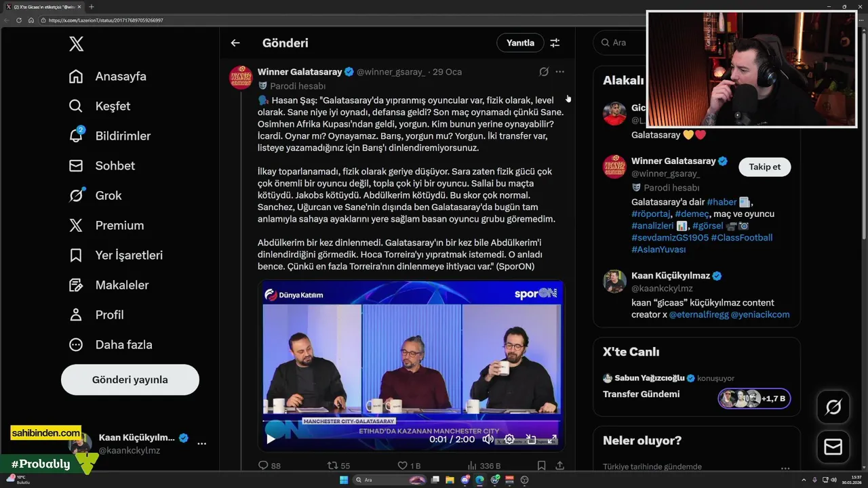Open the X logo home link
This screenshot has height=488, width=868.
76,44
